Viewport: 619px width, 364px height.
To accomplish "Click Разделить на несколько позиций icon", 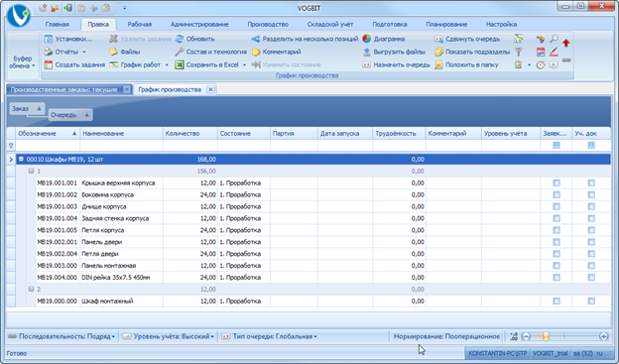I will tap(256, 39).
